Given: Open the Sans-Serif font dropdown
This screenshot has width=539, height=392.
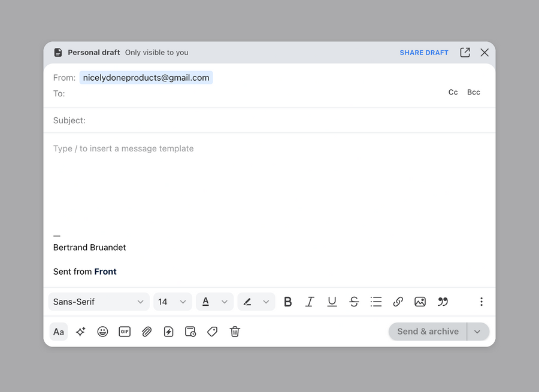Looking at the screenshot, I should [x=98, y=302].
